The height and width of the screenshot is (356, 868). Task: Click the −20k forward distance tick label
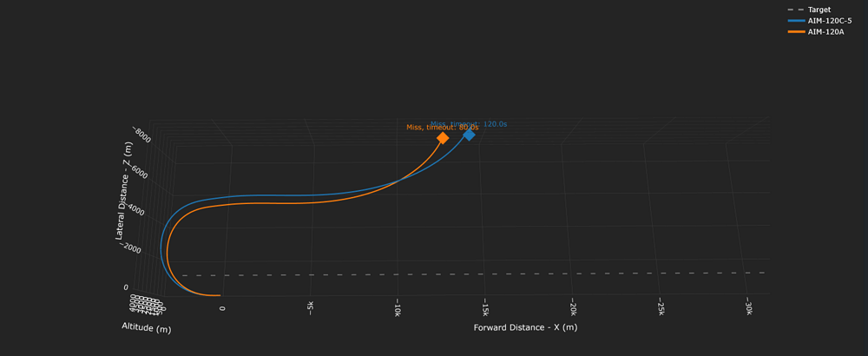click(573, 309)
